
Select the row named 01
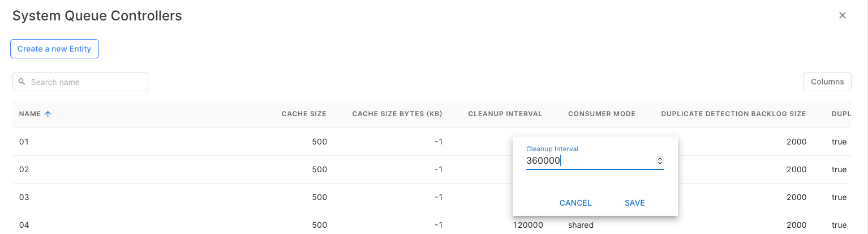[24, 142]
